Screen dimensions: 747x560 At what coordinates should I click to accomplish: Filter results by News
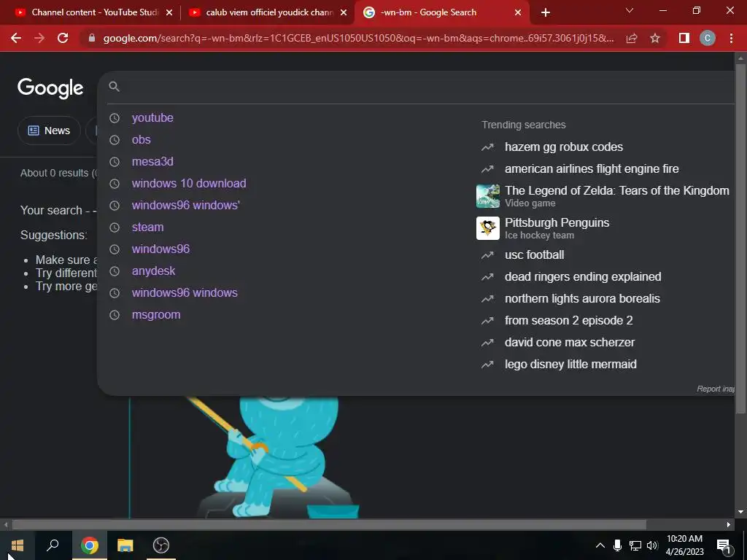click(49, 131)
